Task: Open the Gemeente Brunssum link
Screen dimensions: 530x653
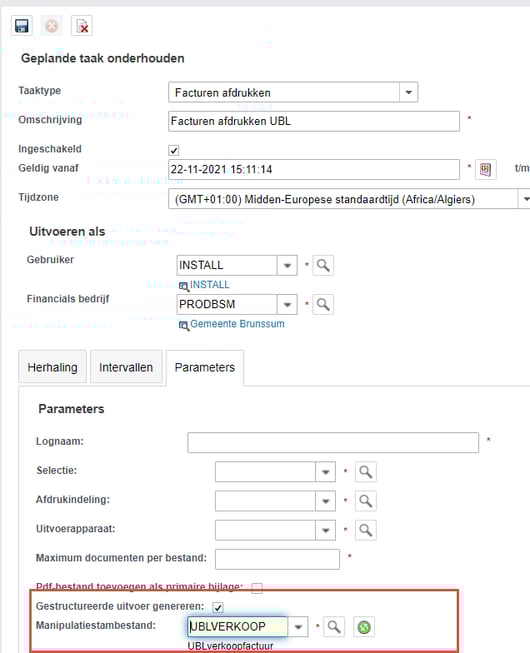Action: [x=237, y=324]
